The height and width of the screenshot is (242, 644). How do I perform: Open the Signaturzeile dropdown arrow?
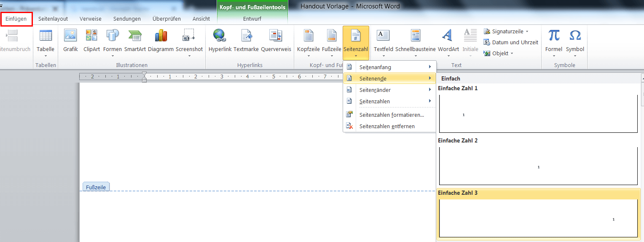click(527, 32)
